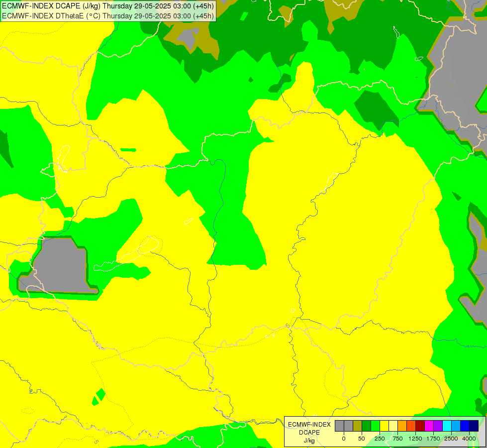
Task: Click the pale yellow legend swatch
Action: pos(393,426)
